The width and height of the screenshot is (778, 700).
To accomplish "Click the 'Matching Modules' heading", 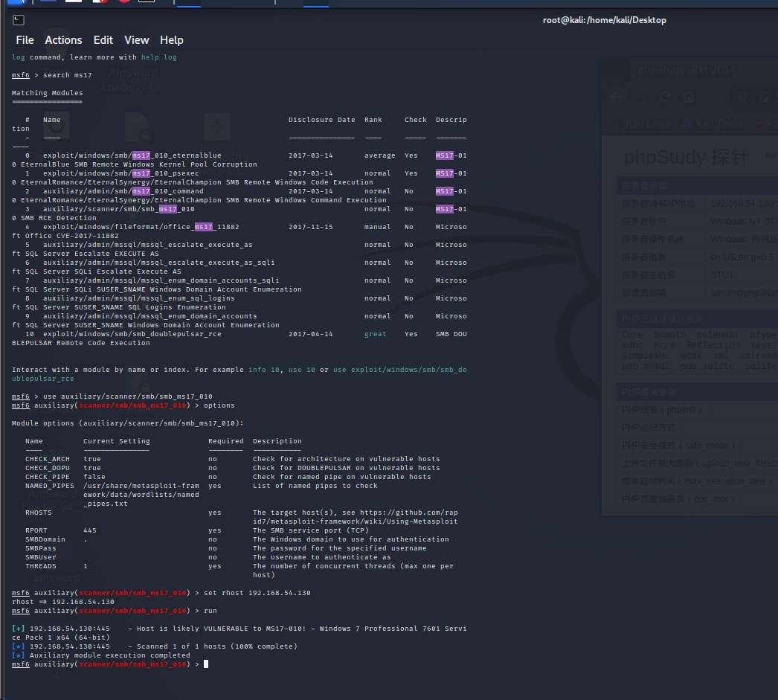I will 47,93.
